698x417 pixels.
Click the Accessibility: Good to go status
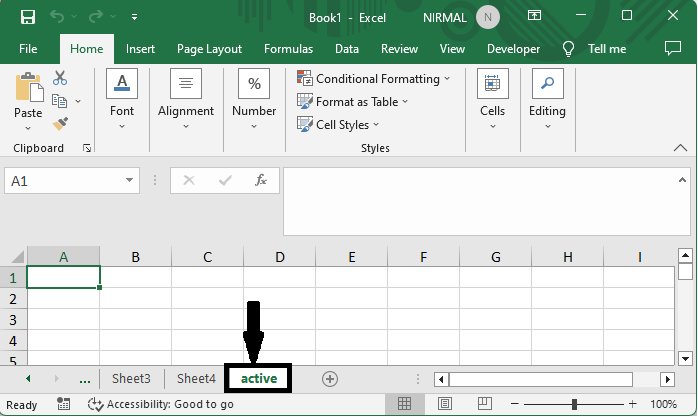pyautogui.click(x=160, y=405)
